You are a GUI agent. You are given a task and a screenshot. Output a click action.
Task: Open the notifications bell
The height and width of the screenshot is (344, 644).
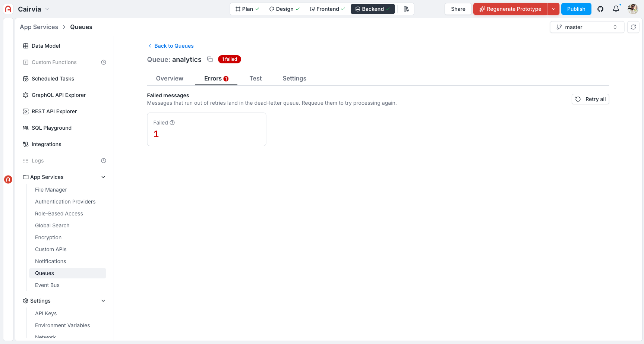click(616, 9)
